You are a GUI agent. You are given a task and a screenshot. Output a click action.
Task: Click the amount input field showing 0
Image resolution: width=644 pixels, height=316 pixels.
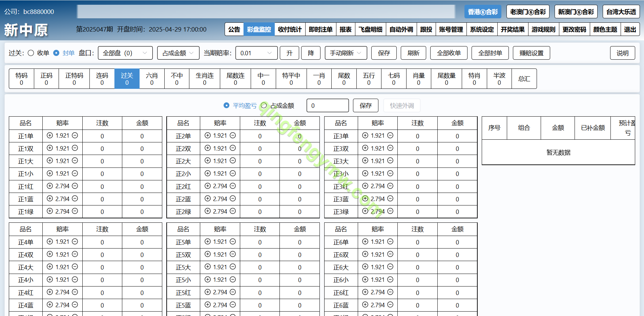coord(327,105)
